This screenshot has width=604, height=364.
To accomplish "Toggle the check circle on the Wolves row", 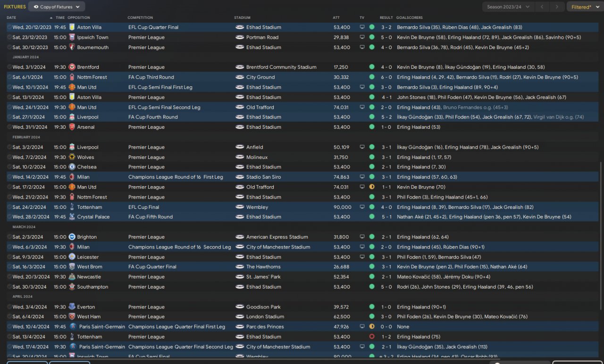I will (9, 157).
